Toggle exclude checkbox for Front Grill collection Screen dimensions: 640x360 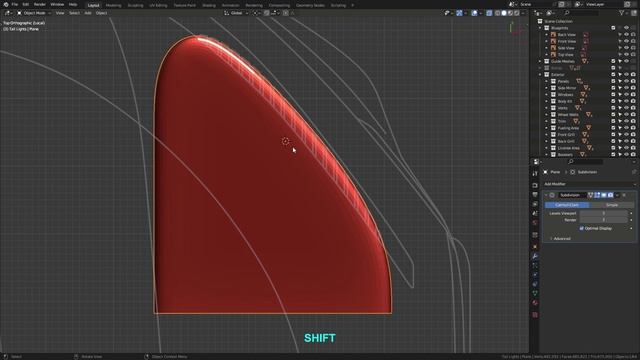point(613,135)
